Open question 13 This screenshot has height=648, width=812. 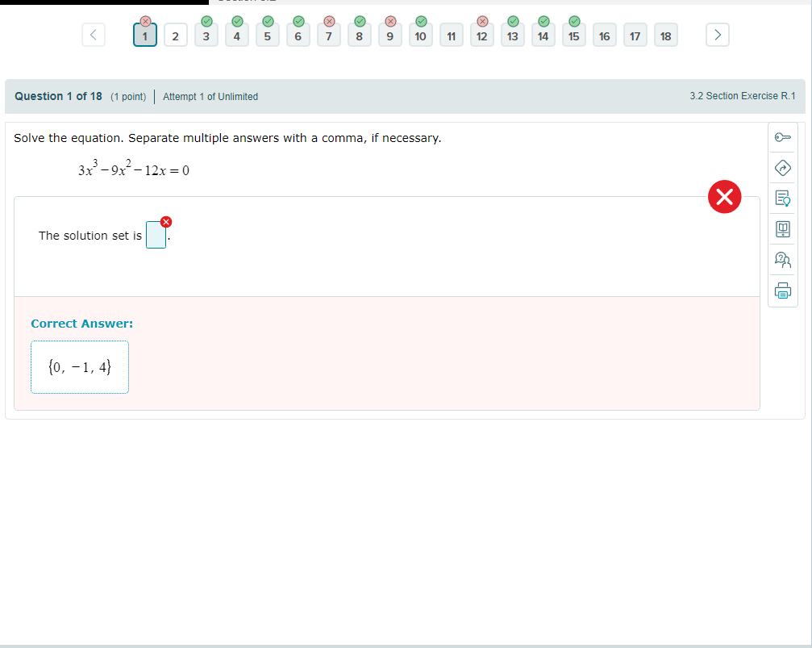point(512,36)
